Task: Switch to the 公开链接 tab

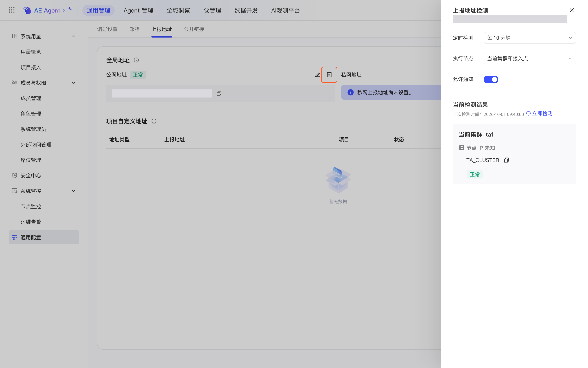Action: 194,29
